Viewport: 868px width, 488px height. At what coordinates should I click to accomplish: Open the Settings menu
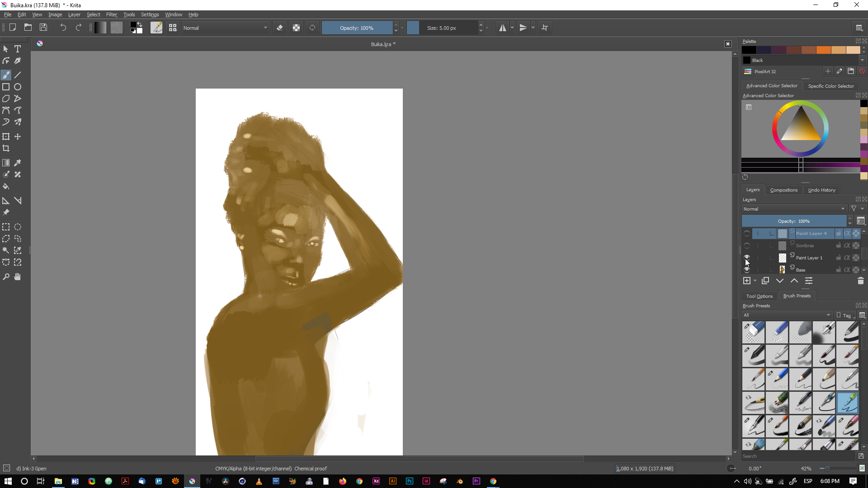click(150, 14)
